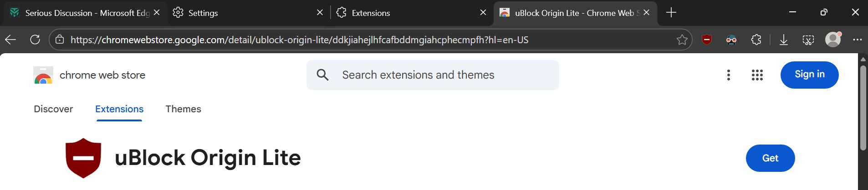Open the user profile avatar

tap(833, 40)
